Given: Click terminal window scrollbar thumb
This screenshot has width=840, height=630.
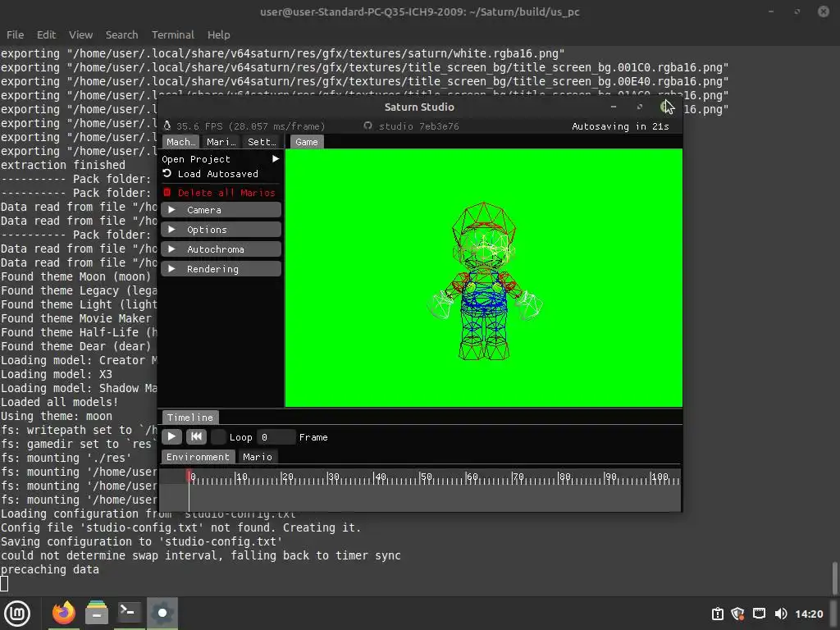Looking at the screenshot, I should (834, 577).
